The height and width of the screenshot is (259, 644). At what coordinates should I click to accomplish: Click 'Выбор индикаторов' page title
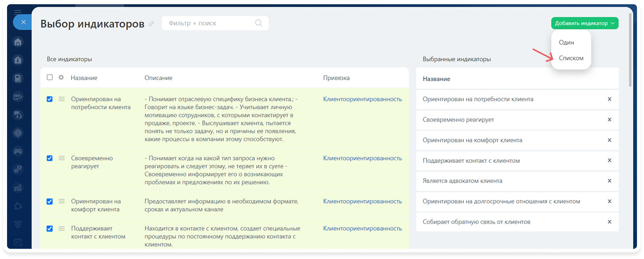(x=92, y=24)
